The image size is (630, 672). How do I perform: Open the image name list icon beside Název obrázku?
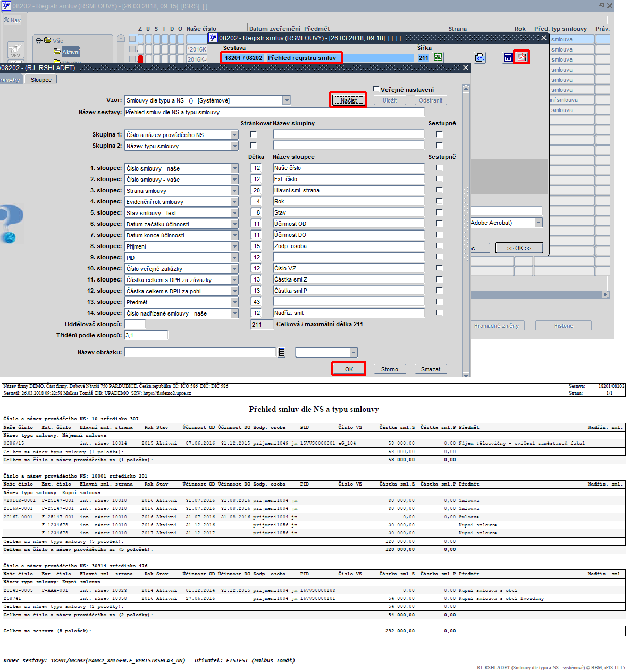[x=282, y=352]
